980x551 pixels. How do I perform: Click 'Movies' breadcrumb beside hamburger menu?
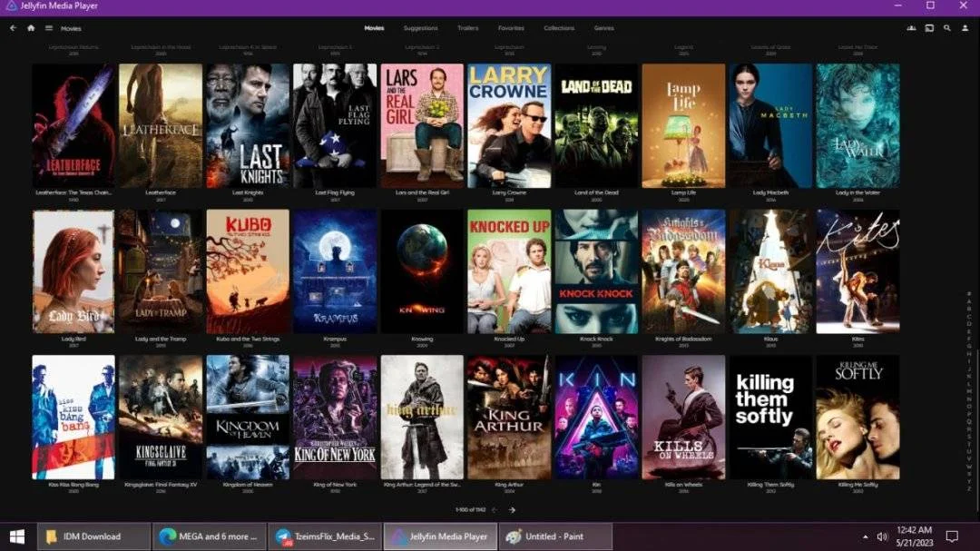coord(71,29)
